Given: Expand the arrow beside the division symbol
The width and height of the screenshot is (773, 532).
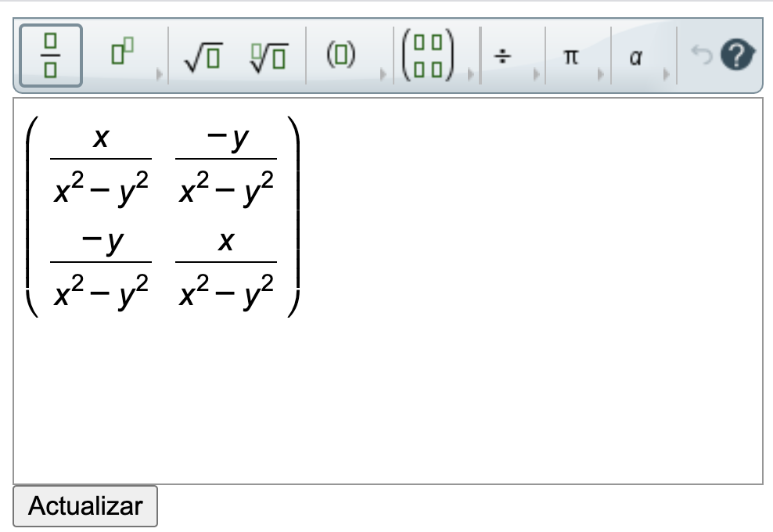Looking at the screenshot, I should click(537, 75).
